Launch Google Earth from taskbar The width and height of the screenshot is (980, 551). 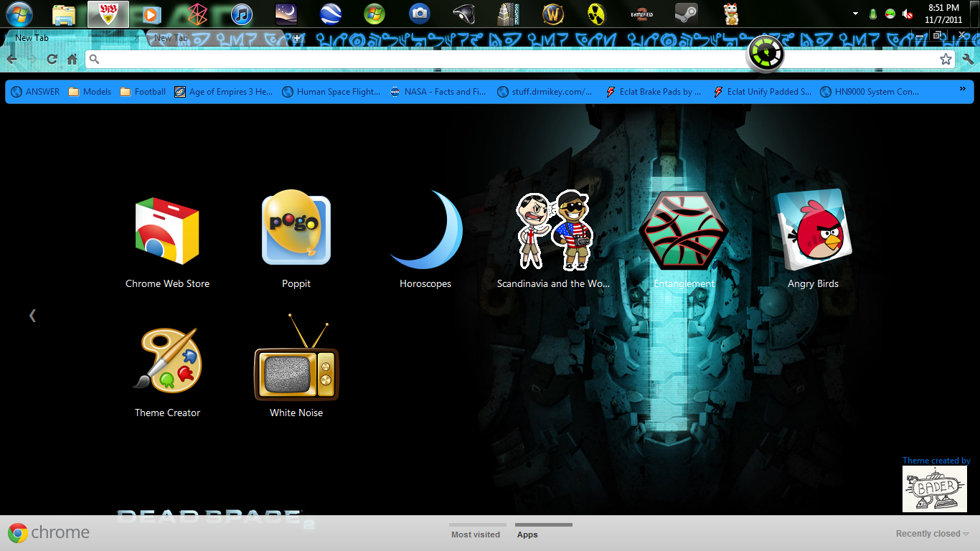click(329, 14)
